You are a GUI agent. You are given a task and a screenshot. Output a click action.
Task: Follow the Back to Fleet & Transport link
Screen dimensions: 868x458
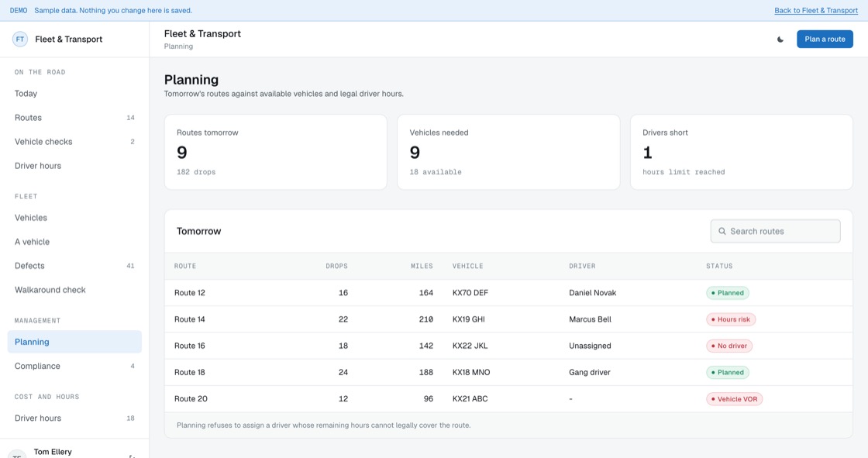pos(816,11)
